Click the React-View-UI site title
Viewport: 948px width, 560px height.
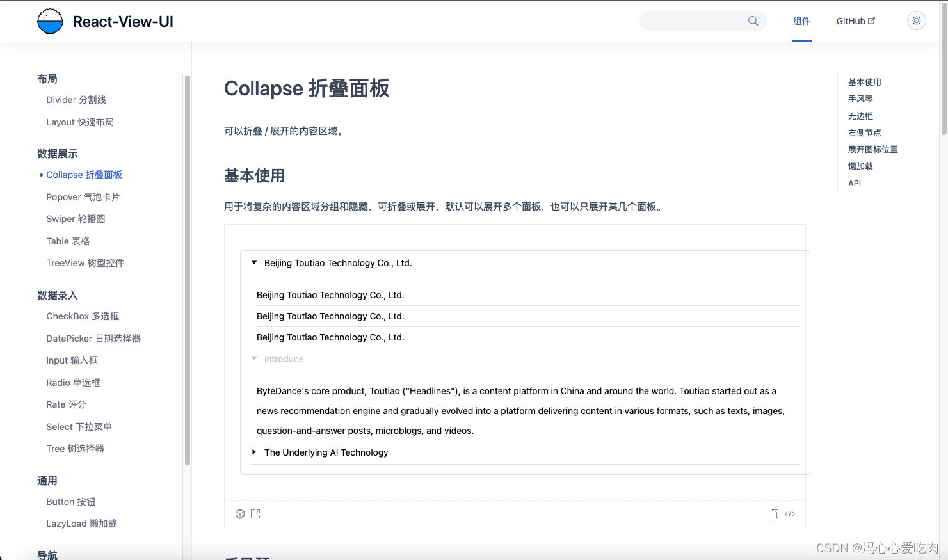coord(123,22)
